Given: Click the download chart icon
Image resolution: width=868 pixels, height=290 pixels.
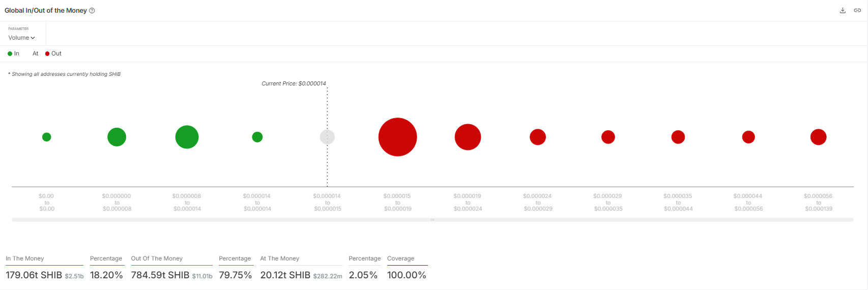Looking at the screenshot, I should click(843, 10).
